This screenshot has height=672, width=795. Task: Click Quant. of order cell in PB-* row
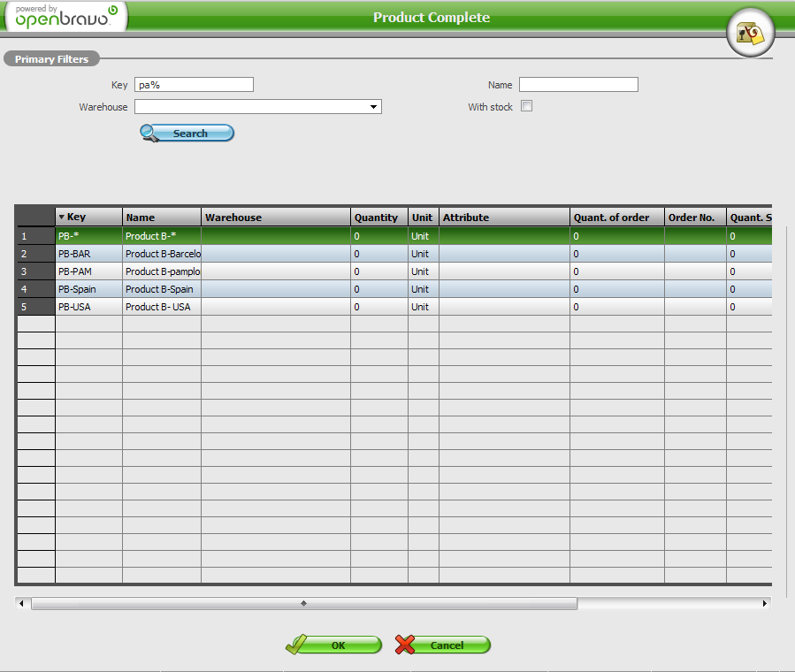point(617,236)
